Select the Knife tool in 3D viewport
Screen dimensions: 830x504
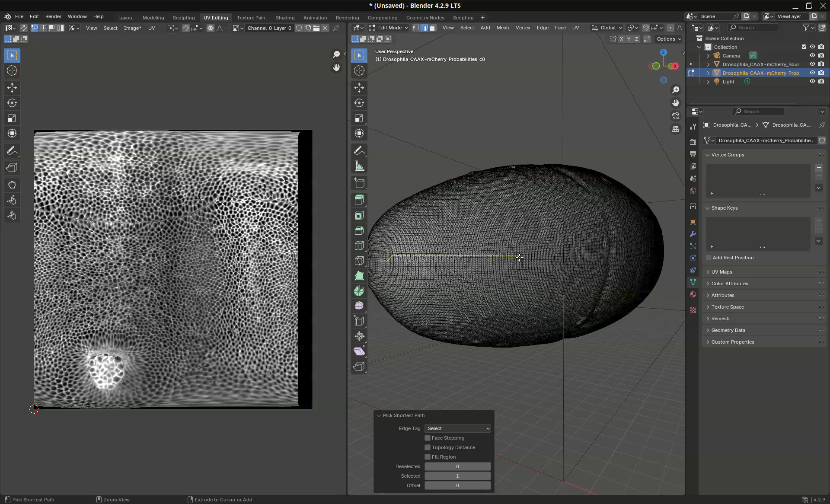click(359, 261)
